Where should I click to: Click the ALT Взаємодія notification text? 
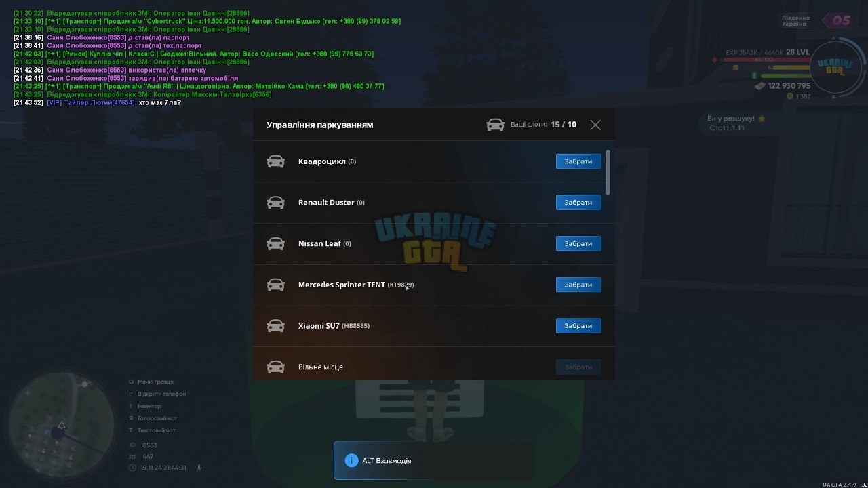387,461
